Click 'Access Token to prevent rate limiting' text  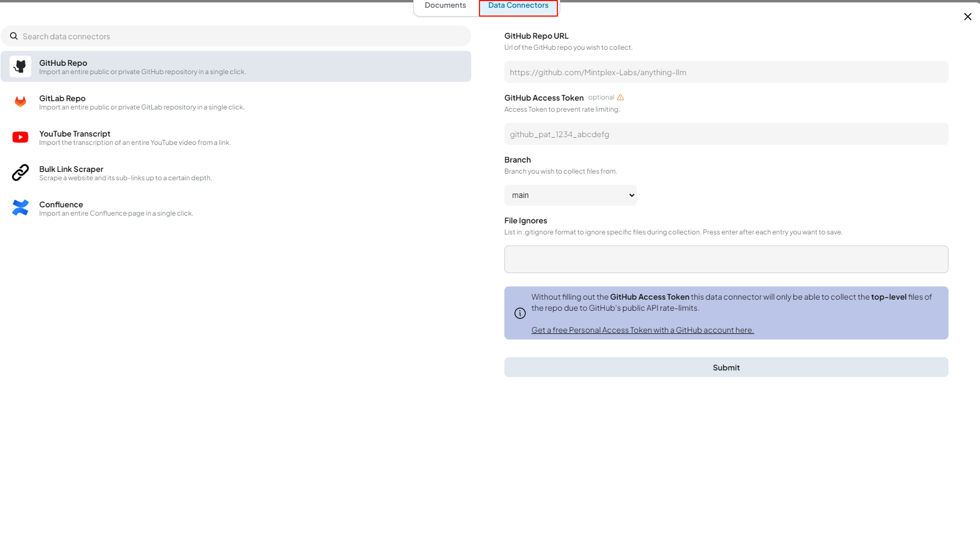tap(562, 109)
